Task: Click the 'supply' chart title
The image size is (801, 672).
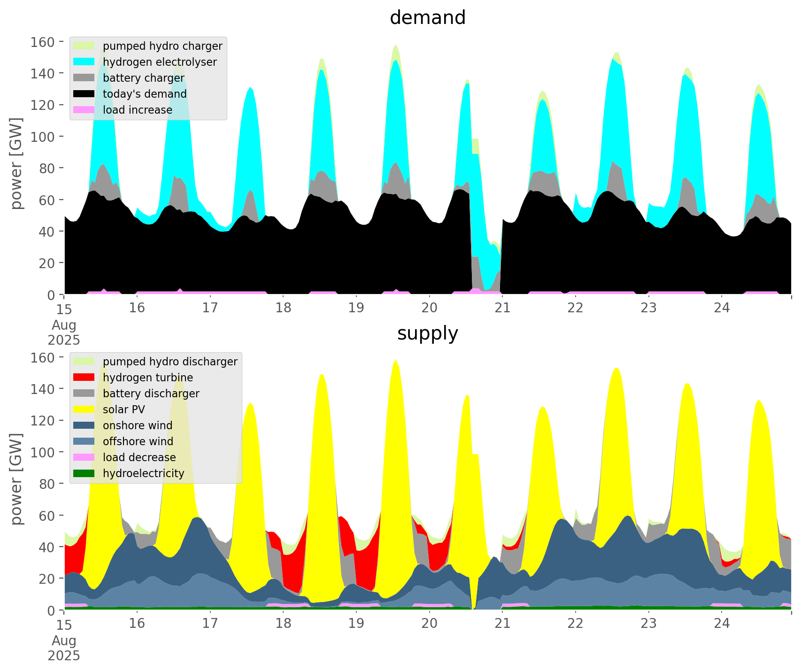Action: [x=427, y=333]
